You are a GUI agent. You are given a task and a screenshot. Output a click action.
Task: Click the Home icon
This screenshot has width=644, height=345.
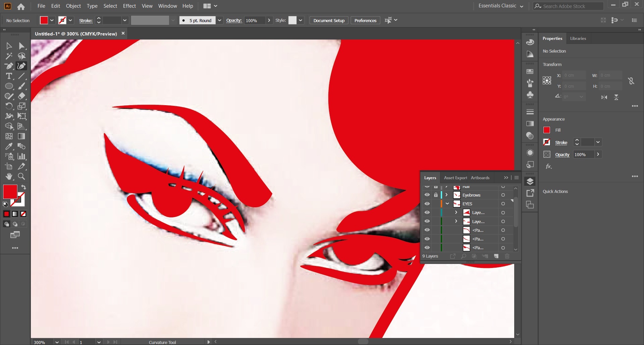pyautogui.click(x=21, y=6)
